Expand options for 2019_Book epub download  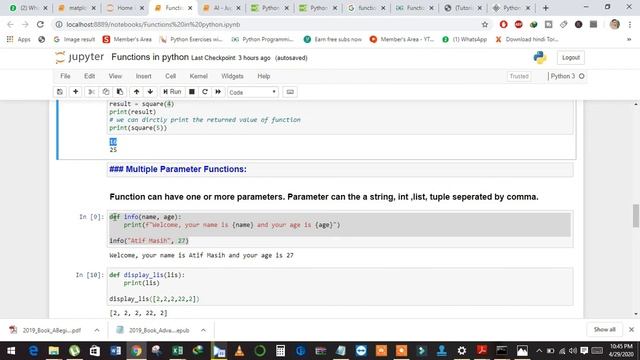click(203, 330)
